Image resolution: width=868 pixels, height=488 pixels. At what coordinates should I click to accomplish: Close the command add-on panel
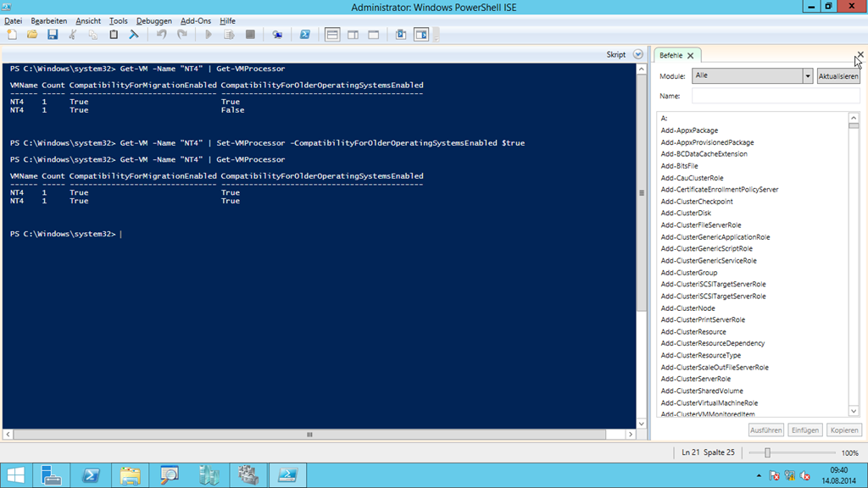(860, 54)
